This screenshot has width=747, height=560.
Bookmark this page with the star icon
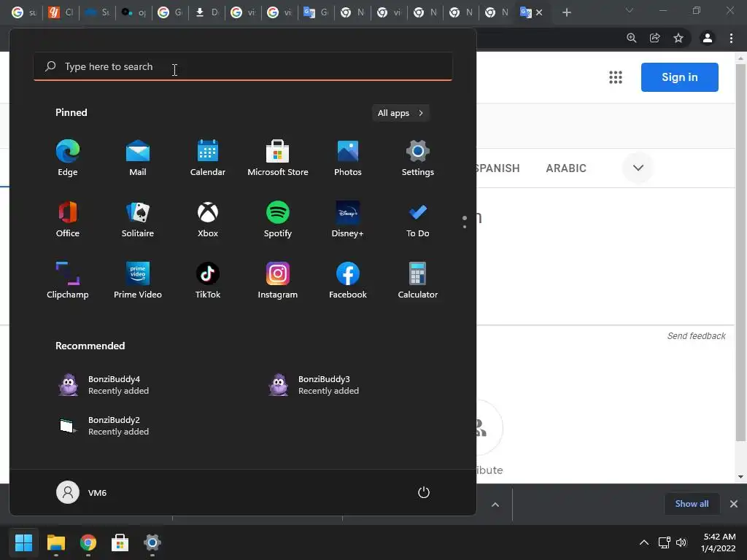tap(678, 38)
